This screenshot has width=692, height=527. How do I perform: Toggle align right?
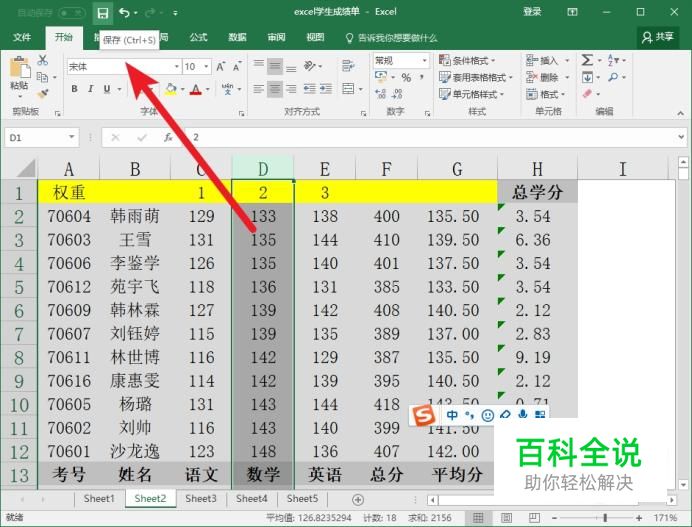point(291,89)
